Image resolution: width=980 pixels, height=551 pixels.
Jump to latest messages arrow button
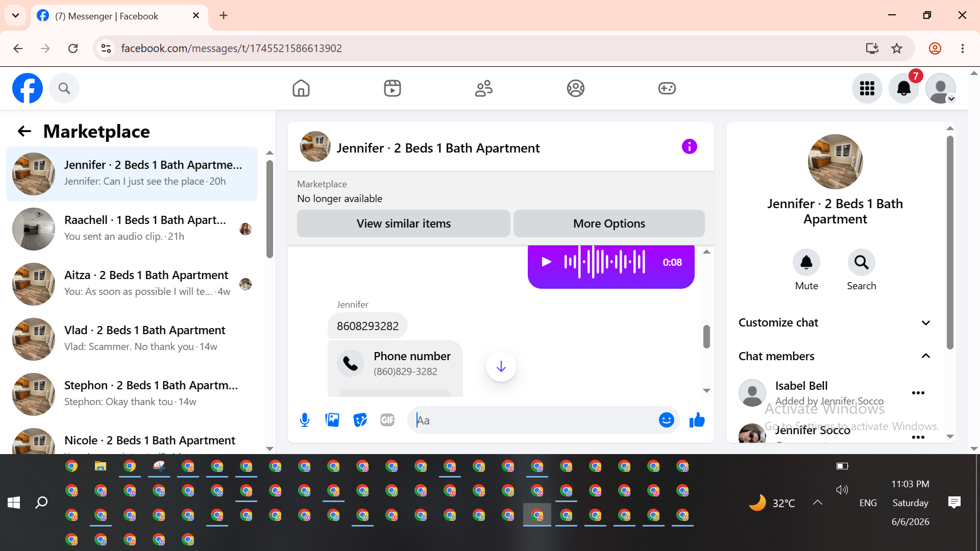click(501, 366)
